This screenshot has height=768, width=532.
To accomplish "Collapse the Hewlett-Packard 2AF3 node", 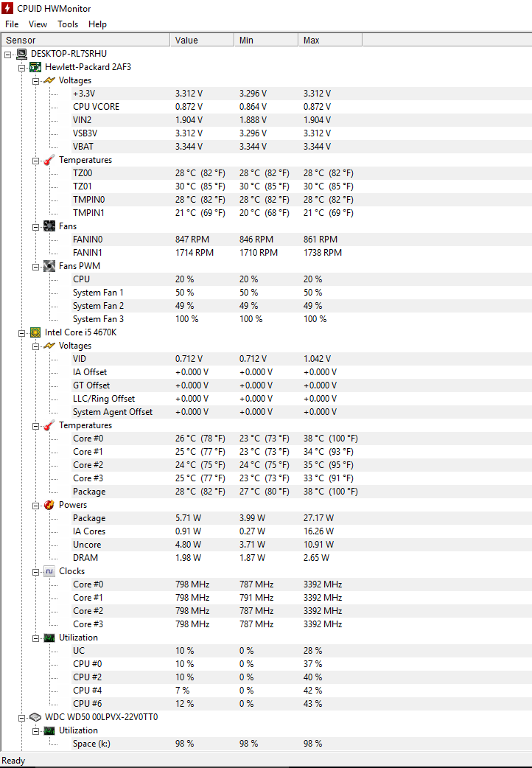I will point(21,68).
